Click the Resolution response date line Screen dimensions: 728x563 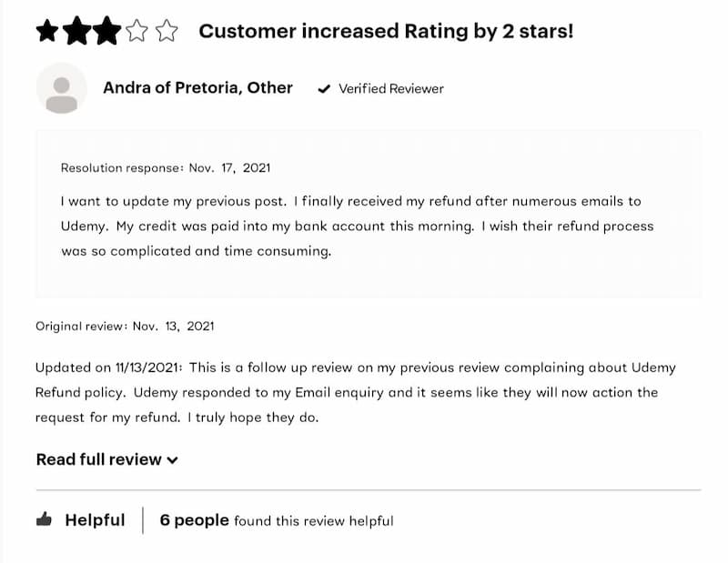coord(166,167)
